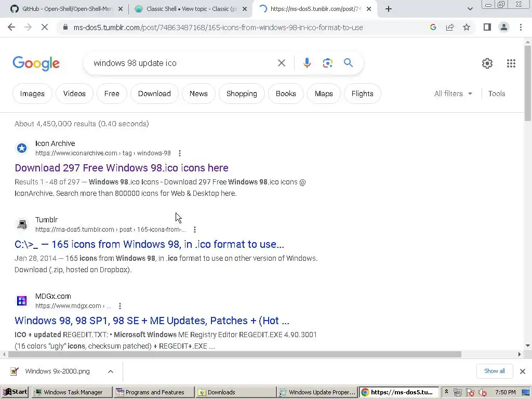The height and width of the screenshot is (399, 532).
Task: Close the GitHub Open-Shell tab
Action: point(121,9)
